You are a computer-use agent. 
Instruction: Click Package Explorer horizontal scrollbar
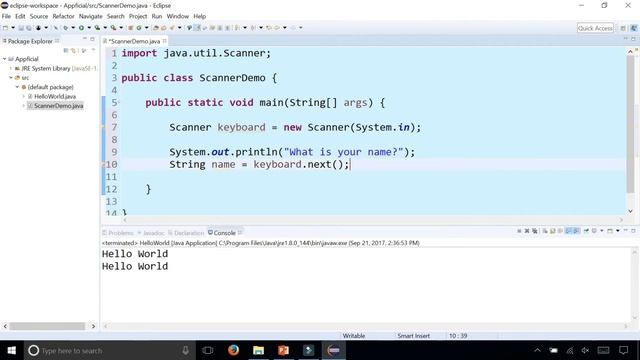47,326
